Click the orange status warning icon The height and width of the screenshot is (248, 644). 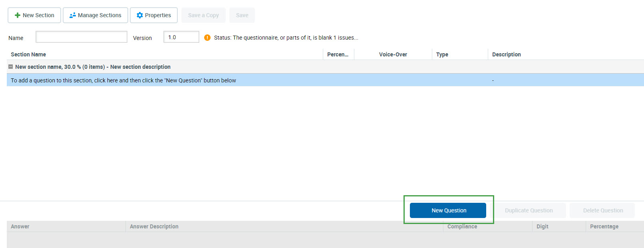tap(207, 38)
